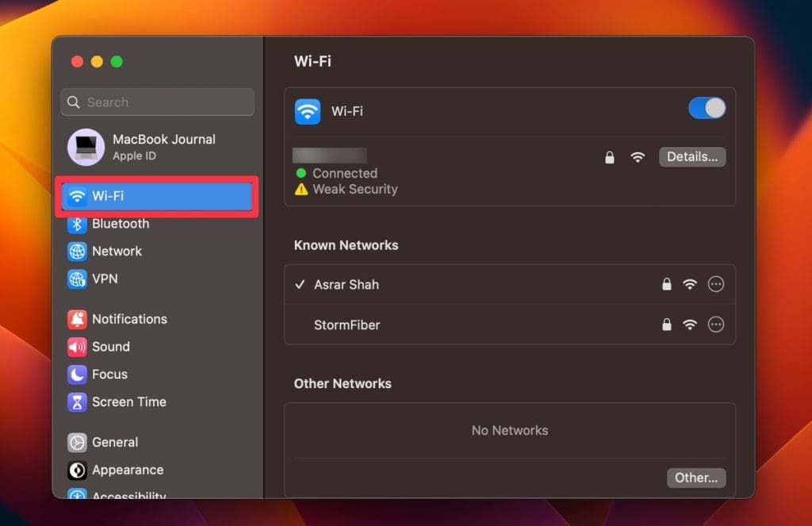Viewport: 812px width, 526px height.
Task: Open Notifications settings in sidebar
Action: coord(117,319)
